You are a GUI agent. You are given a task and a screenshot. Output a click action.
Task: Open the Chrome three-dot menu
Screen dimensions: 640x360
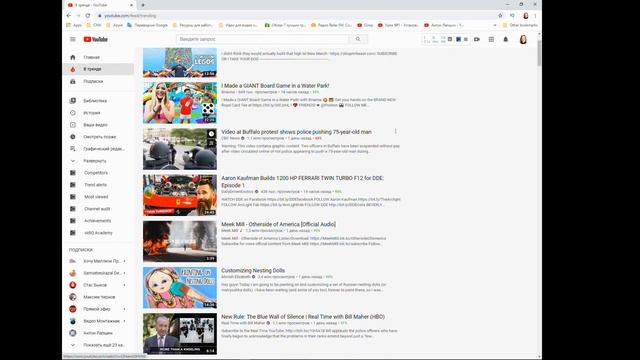[535, 16]
